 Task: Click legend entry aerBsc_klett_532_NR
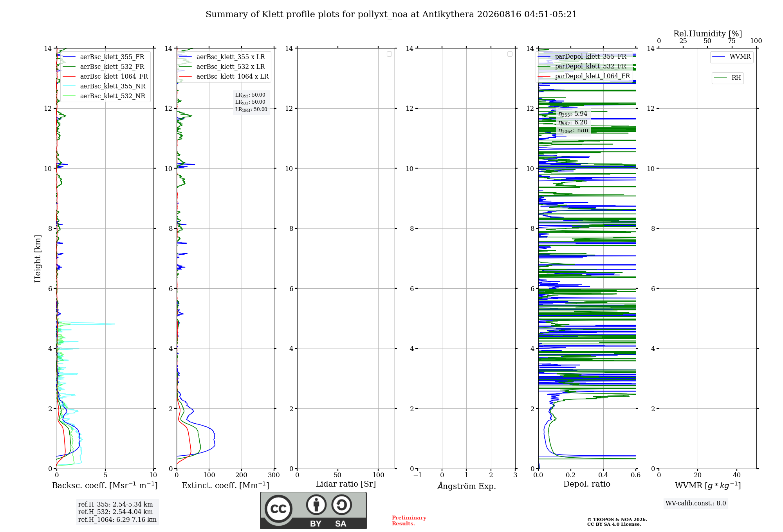pyautogui.click(x=105, y=96)
